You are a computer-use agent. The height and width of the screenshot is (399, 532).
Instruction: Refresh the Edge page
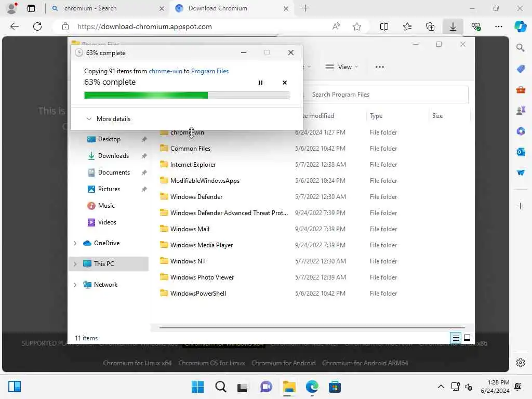pyautogui.click(x=37, y=26)
